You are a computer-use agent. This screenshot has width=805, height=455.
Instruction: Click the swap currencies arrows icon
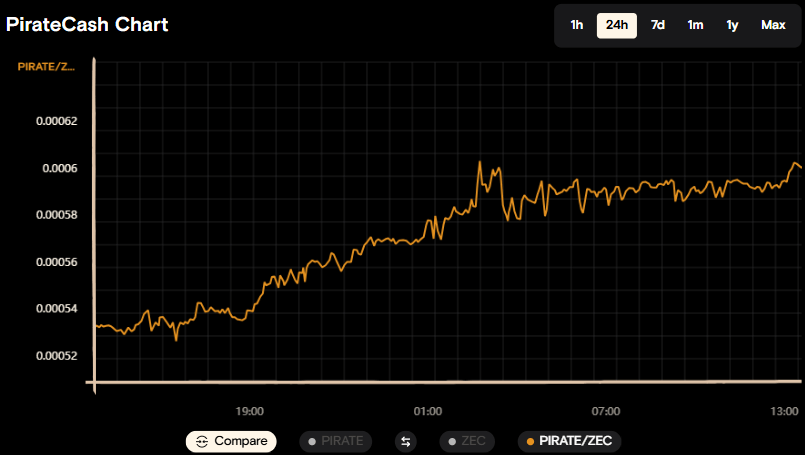[406, 441]
